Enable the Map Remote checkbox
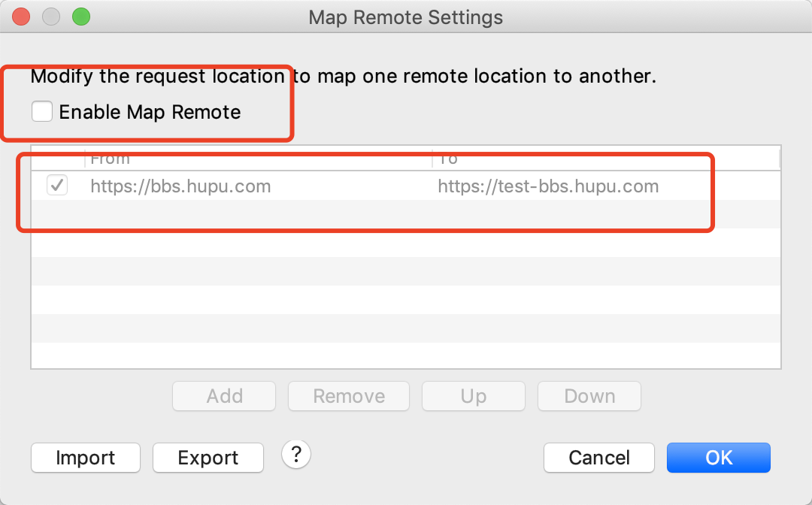This screenshot has height=505, width=812. 42,112
